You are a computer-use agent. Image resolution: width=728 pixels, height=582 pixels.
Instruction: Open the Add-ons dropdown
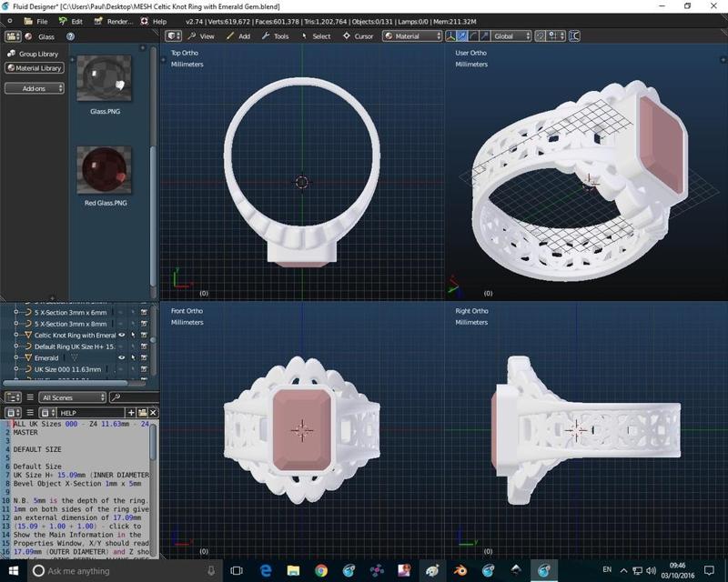[x=35, y=88]
